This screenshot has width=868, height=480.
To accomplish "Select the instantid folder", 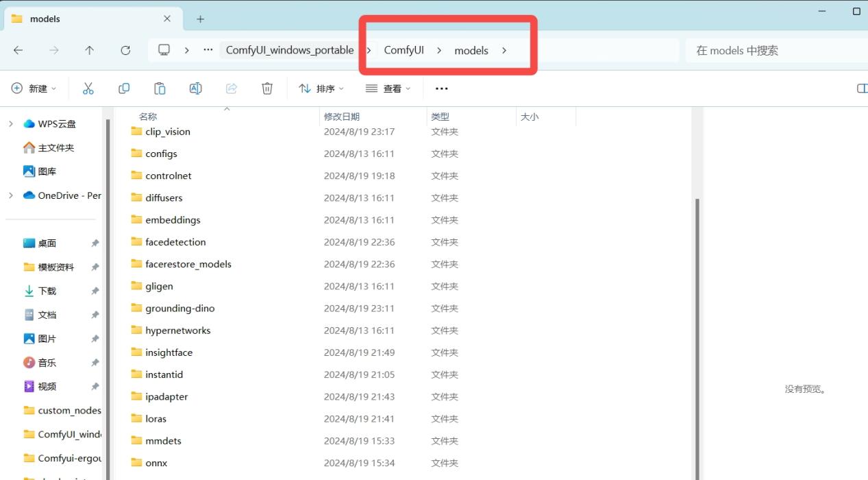I will pyautogui.click(x=164, y=374).
